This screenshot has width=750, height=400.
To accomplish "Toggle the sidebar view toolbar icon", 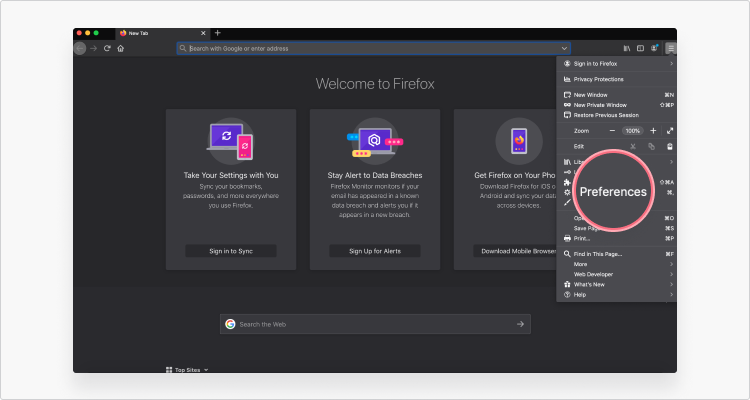I will 640,48.
